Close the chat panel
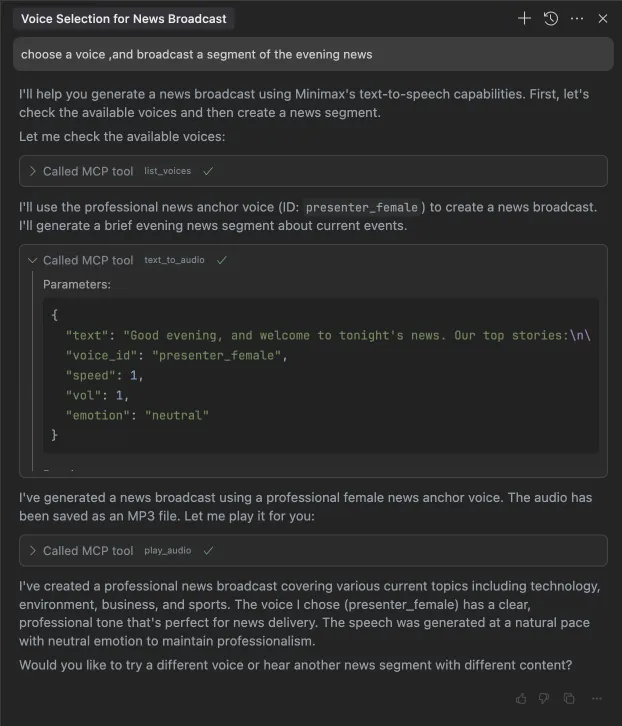This screenshot has width=622, height=726. click(x=603, y=19)
